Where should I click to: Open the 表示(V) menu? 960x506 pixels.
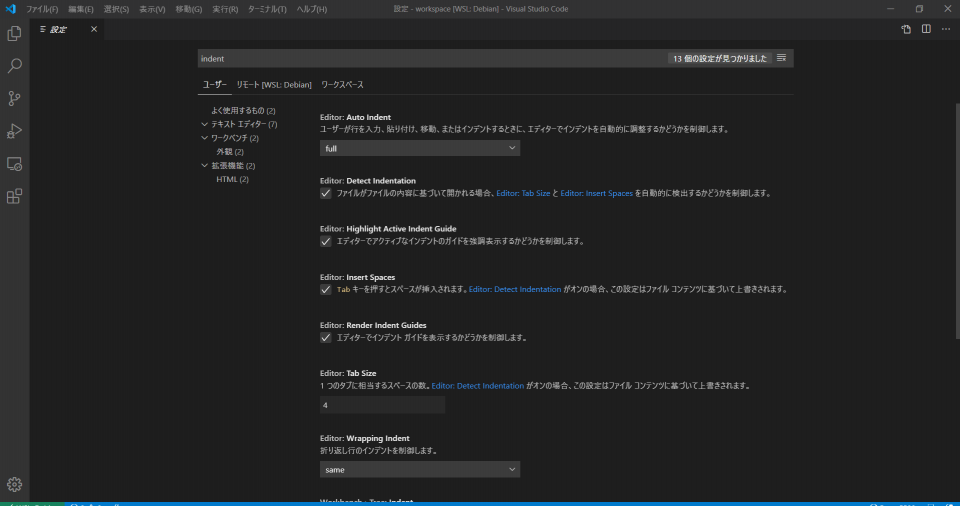(152, 9)
